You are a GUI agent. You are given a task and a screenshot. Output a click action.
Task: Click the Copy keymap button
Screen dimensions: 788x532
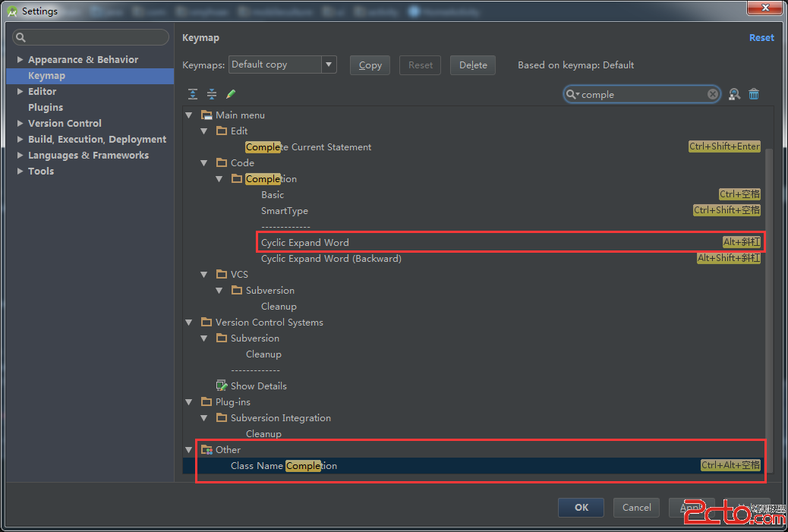click(370, 65)
